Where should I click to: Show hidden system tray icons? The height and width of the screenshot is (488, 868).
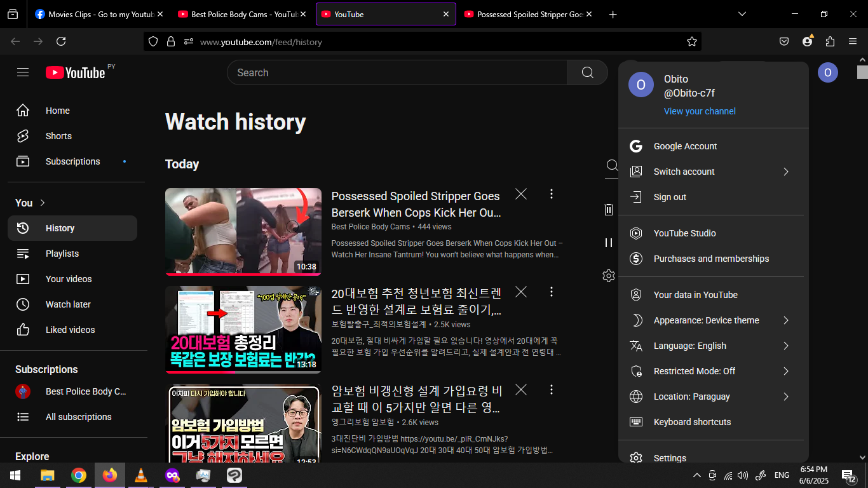pyautogui.click(x=697, y=475)
